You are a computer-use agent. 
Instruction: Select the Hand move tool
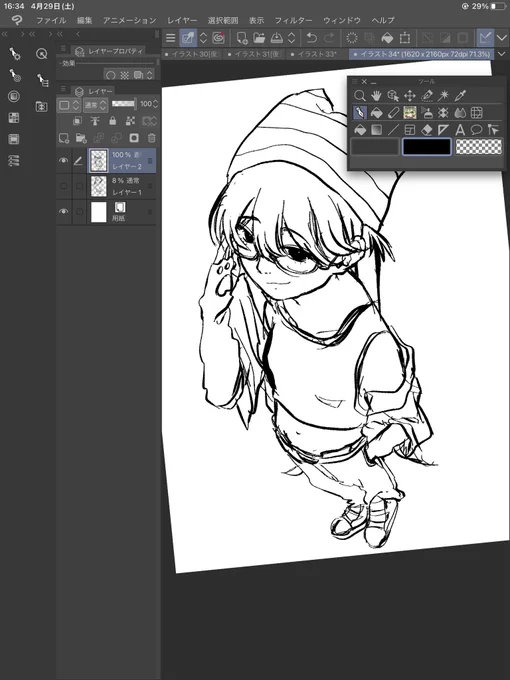376,95
